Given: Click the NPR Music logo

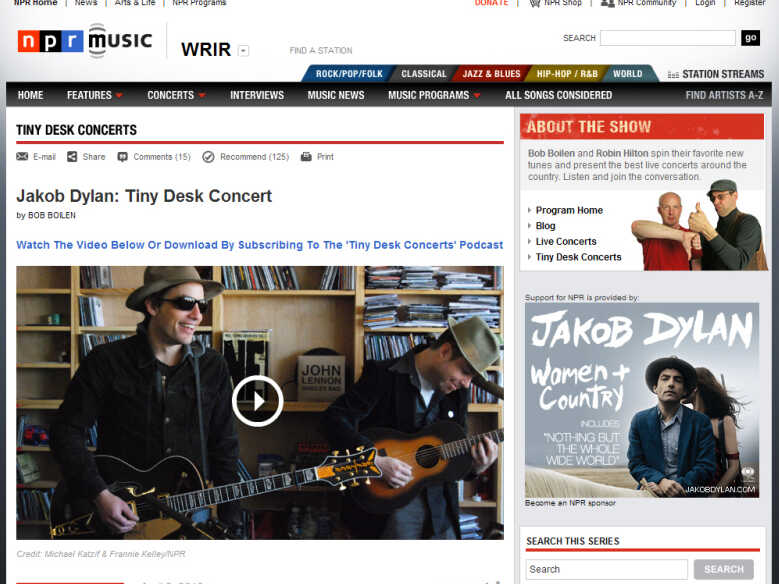Looking at the screenshot, I should pyautogui.click(x=85, y=41).
